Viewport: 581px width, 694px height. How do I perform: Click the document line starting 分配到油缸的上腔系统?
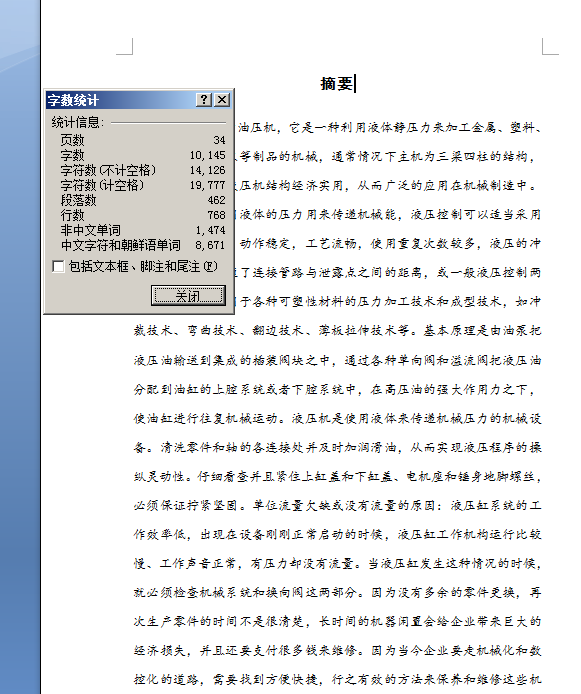click(x=335, y=389)
